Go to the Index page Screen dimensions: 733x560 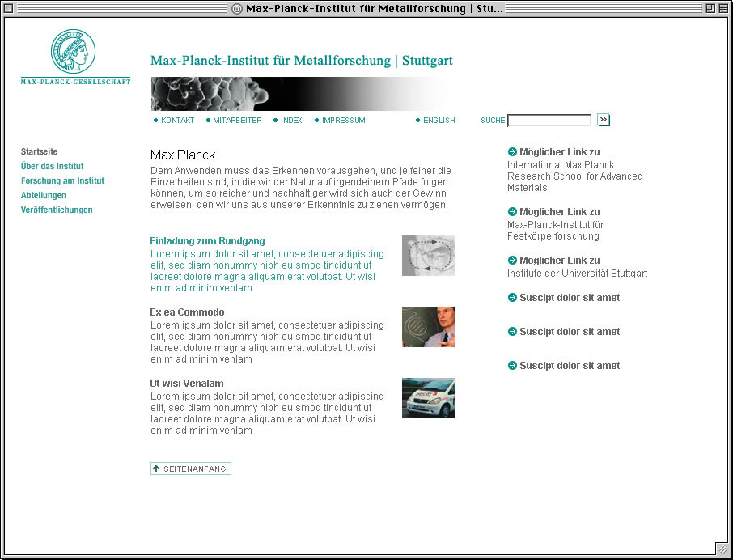point(291,120)
